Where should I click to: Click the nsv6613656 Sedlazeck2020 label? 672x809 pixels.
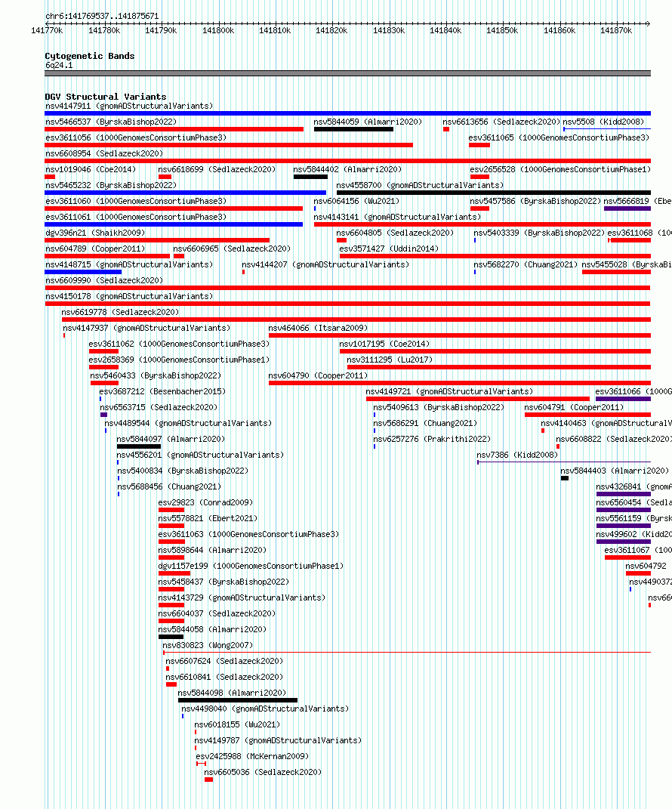[501, 122]
